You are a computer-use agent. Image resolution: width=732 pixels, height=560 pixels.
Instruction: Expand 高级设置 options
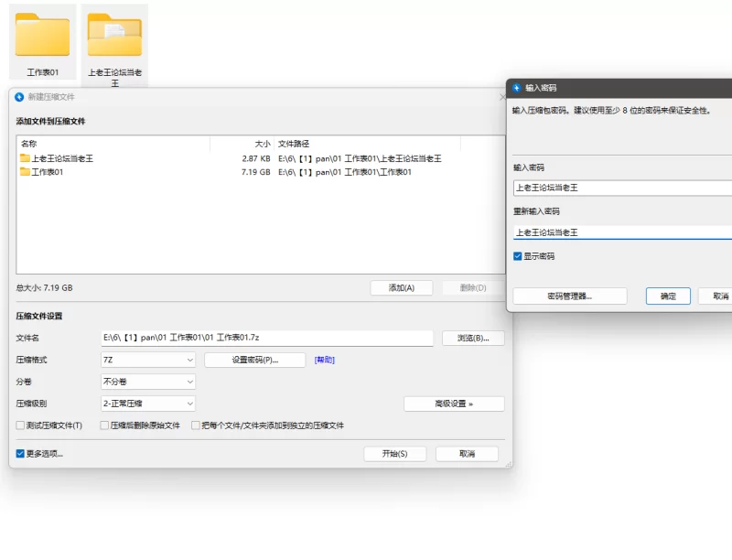(454, 404)
